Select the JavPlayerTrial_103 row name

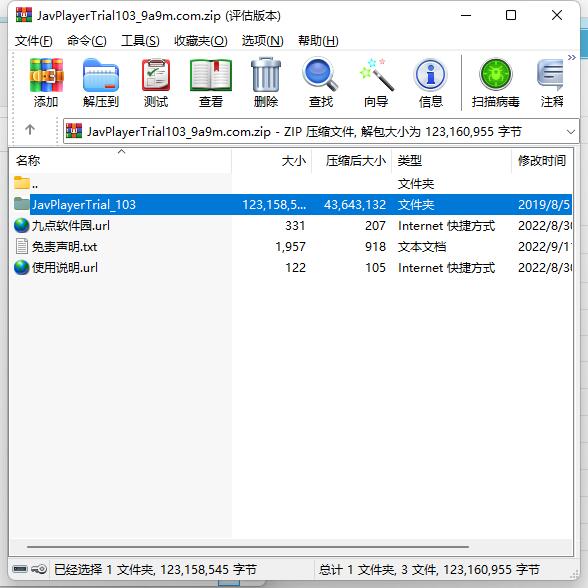click(84, 204)
